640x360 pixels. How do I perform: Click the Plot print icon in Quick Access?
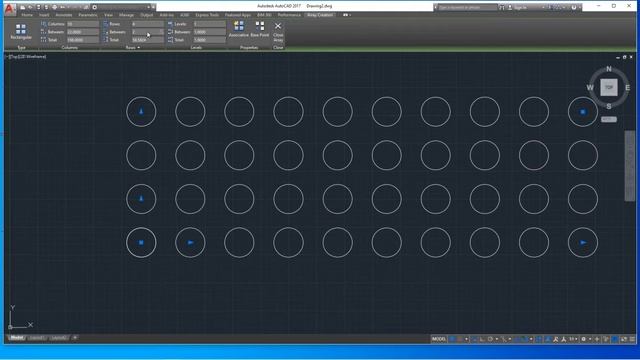[x=54, y=7]
